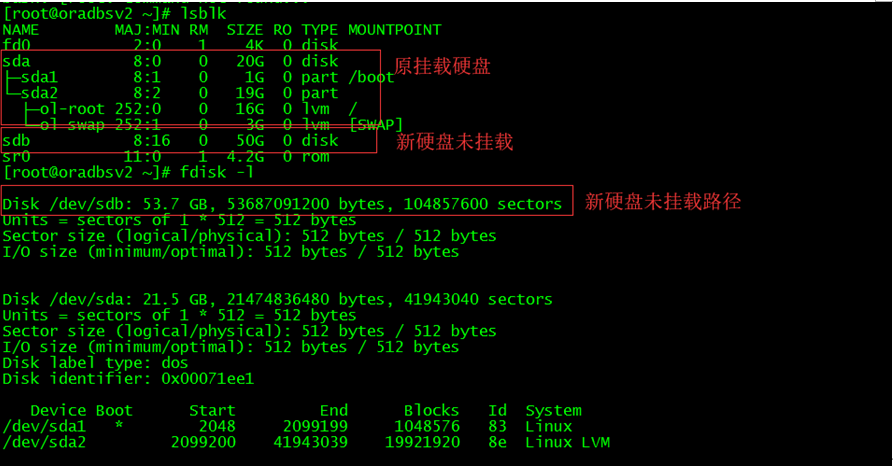
Task: Click the 'Boot' table header
Action: pos(114,410)
